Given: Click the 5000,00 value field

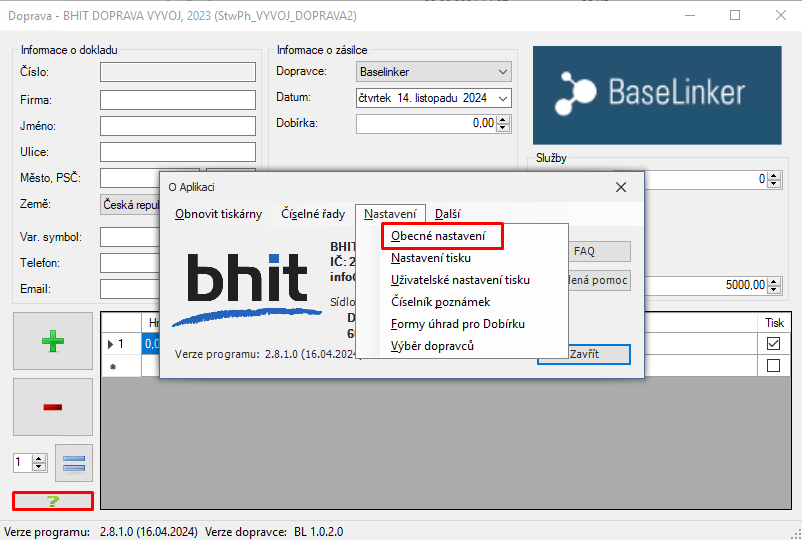Looking at the screenshot, I should click(x=706, y=285).
